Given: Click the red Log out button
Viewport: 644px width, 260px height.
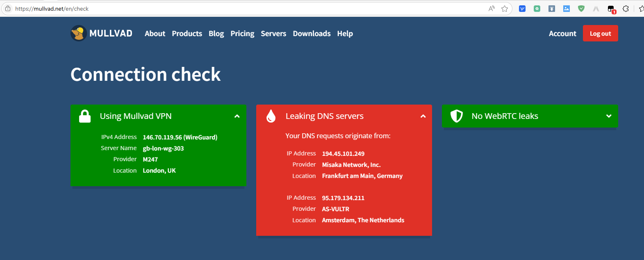Looking at the screenshot, I should [600, 33].
